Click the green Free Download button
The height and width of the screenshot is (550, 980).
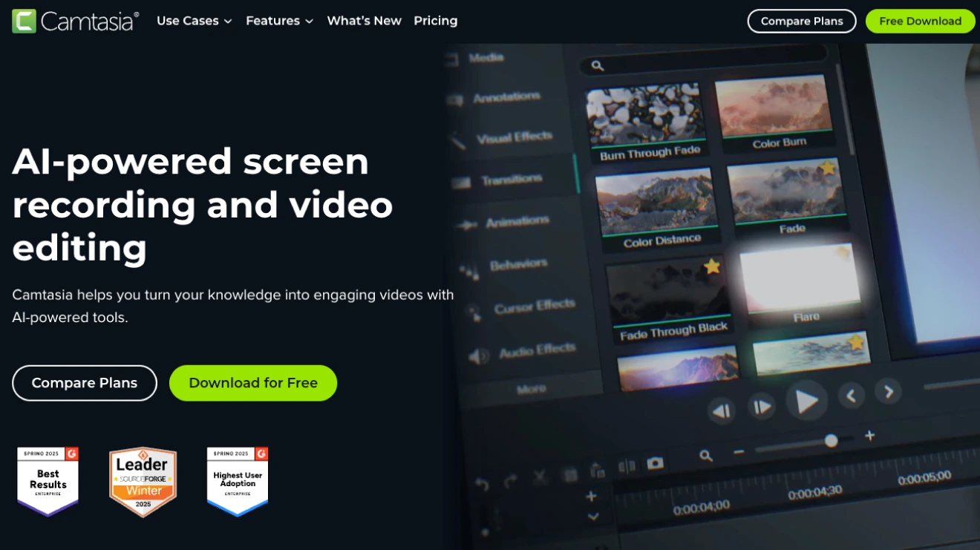(920, 21)
